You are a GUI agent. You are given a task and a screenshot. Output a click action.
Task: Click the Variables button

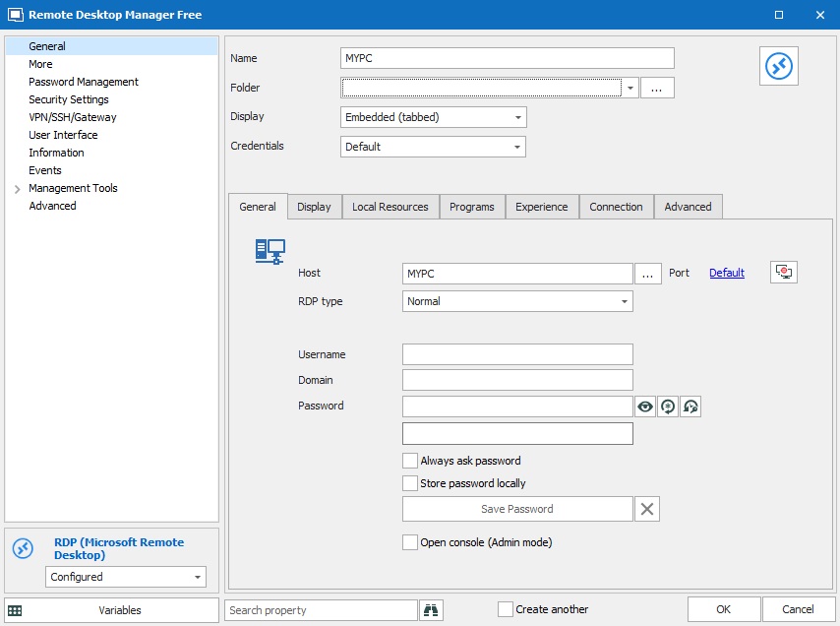click(112, 610)
